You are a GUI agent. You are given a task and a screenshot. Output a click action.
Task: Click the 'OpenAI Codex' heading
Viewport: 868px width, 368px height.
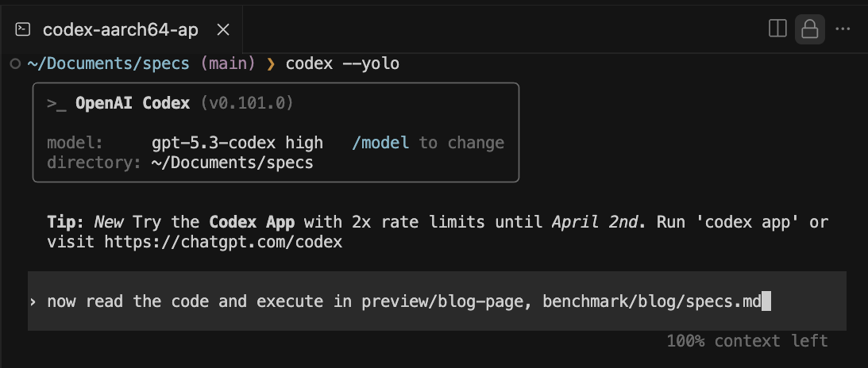click(133, 103)
